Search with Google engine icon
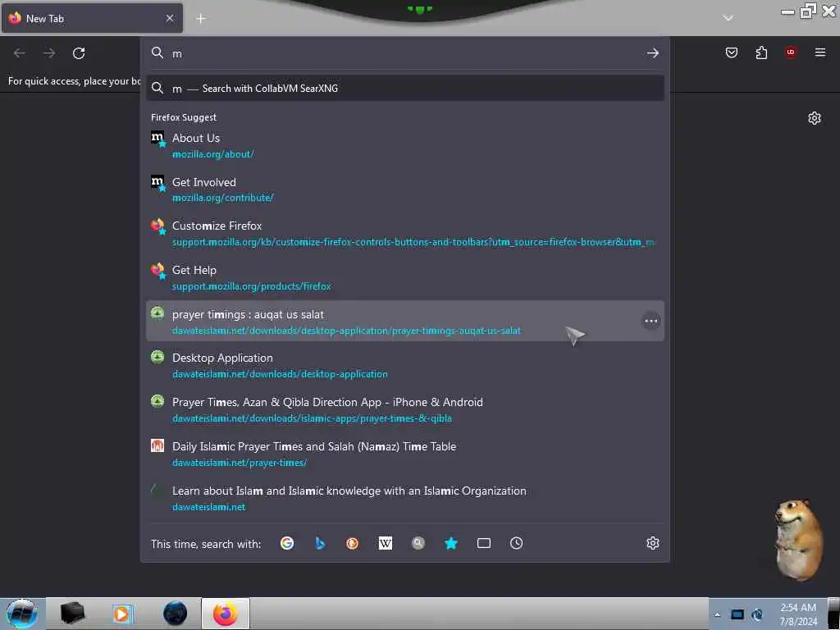This screenshot has width=840, height=630. 287,543
